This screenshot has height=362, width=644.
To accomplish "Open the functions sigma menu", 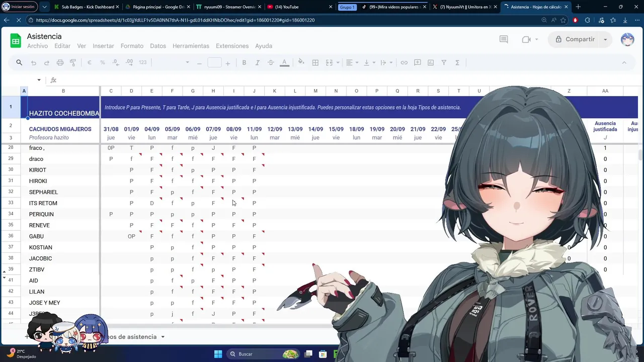I will 457,63.
